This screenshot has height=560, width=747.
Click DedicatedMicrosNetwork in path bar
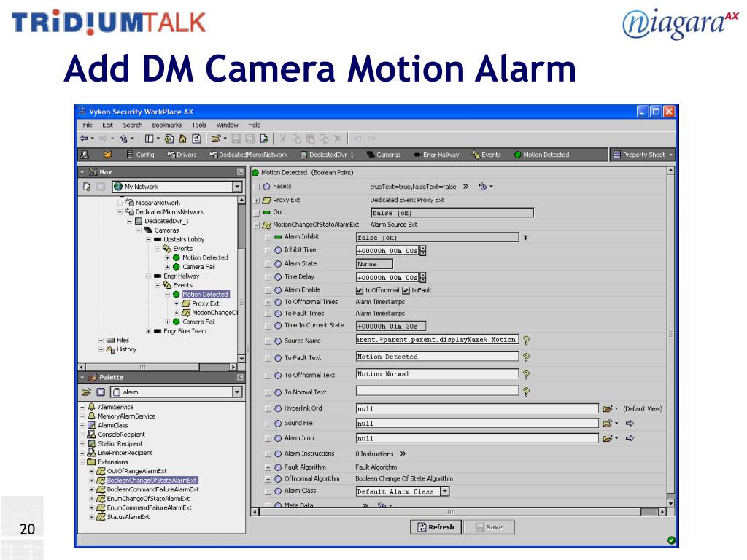pyautogui.click(x=248, y=155)
